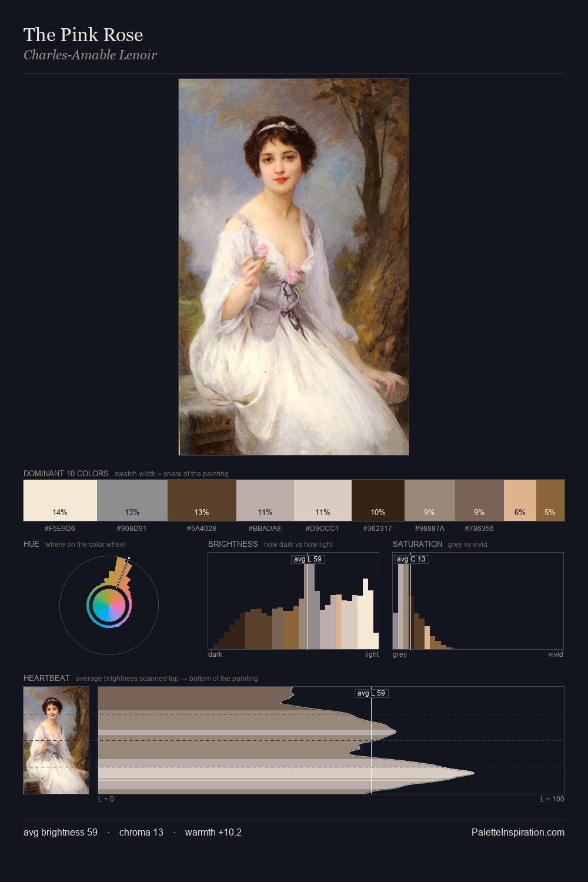
Task: Click the main painting image of The Pink Rose
Action: [293, 267]
